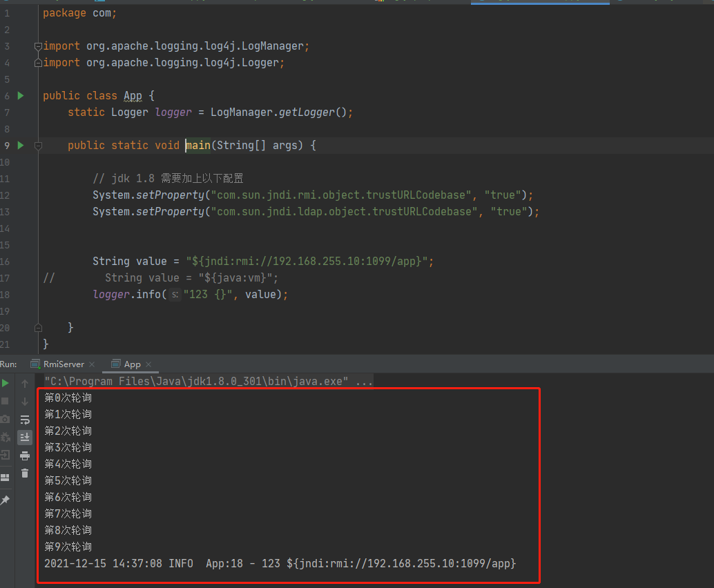Open the Restore Layout icon
The width and height of the screenshot is (714, 588).
(x=5, y=478)
